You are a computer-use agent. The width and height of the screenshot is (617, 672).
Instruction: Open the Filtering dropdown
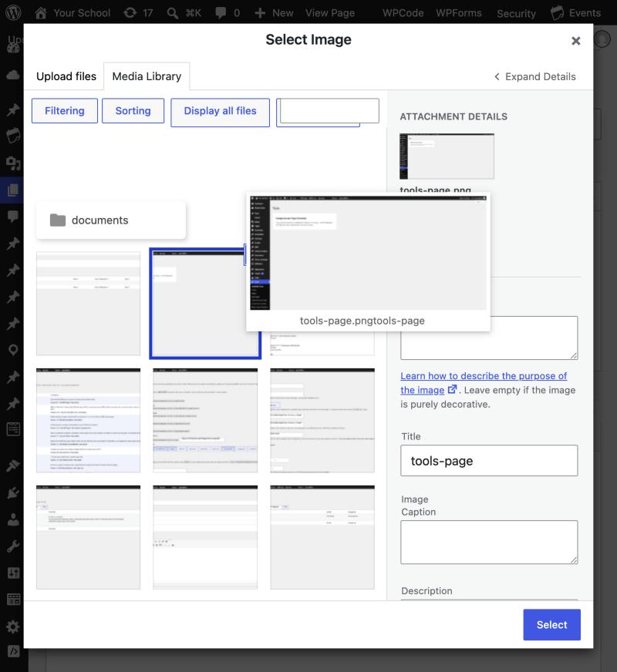(x=65, y=110)
